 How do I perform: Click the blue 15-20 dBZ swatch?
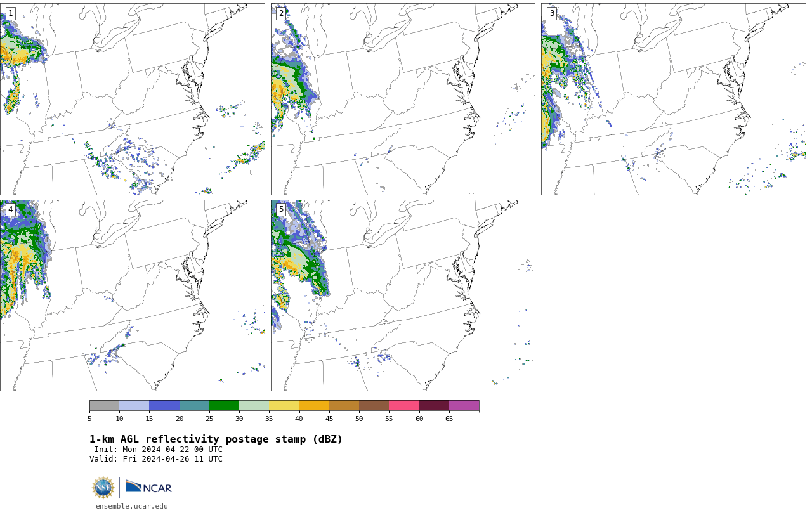tap(164, 406)
